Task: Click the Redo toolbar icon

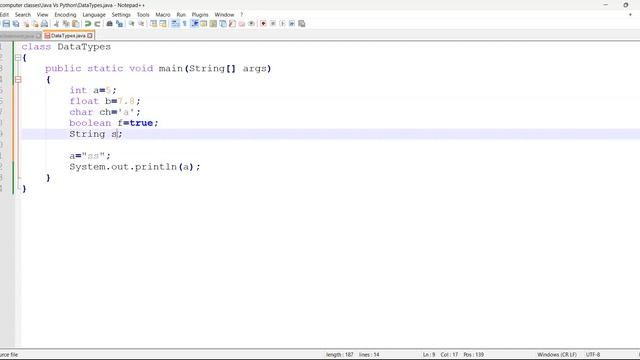Action: click(97, 24)
